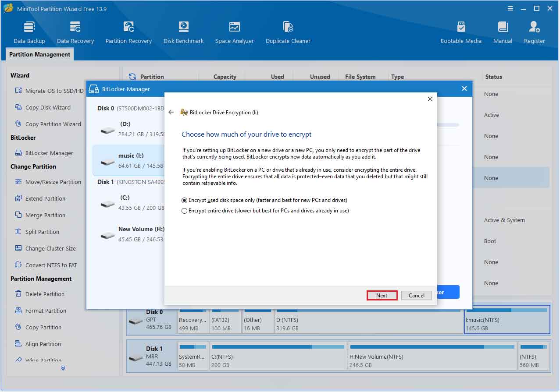
Task: Select music (I:) drive in BitLocker Manager
Action: (129, 161)
